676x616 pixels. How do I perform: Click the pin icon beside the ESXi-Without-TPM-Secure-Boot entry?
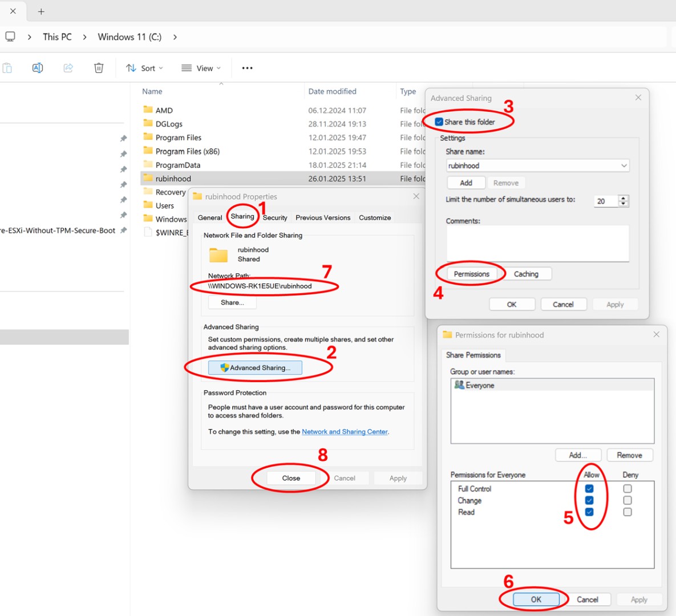[123, 230]
